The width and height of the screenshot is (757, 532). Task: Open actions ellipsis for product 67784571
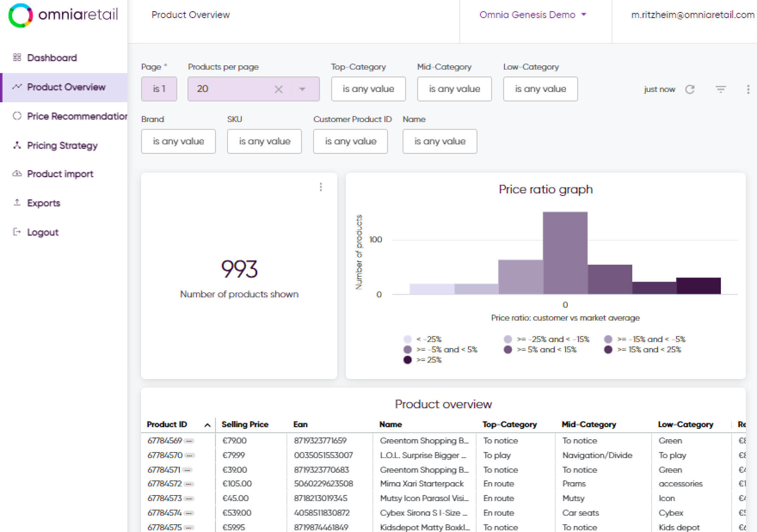(x=187, y=470)
